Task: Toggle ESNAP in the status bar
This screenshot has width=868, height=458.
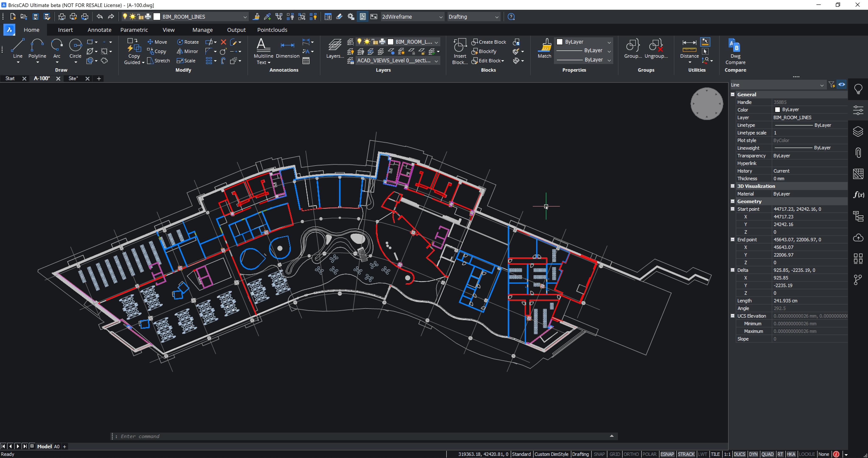Action: (x=667, y=454)
